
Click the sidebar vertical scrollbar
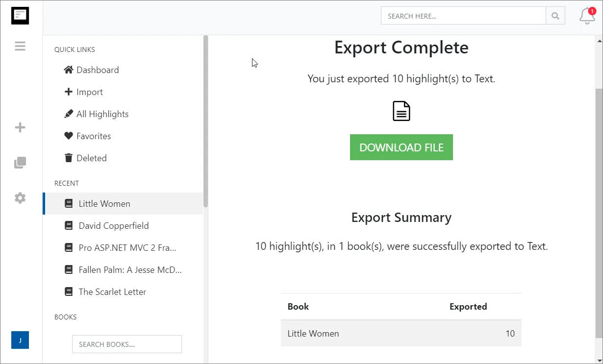click(x=206, y=122)
